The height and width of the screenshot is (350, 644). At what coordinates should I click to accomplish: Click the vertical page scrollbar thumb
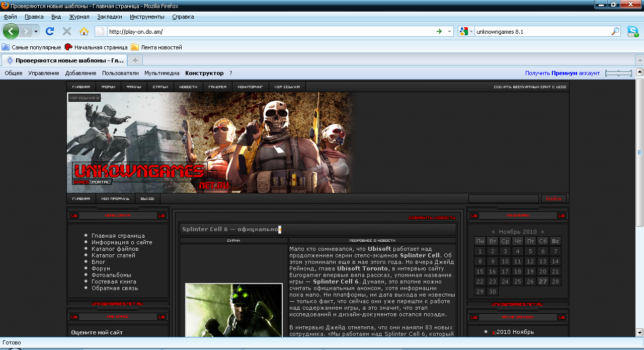point(639,152)
